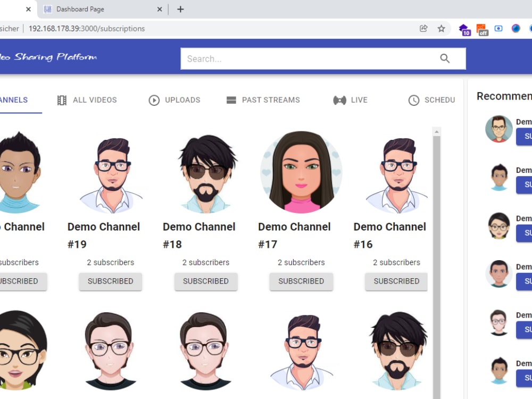The width and height of the screenshot is (532, 399).
Task: Click the All Videos film icon
Action: 62,100
